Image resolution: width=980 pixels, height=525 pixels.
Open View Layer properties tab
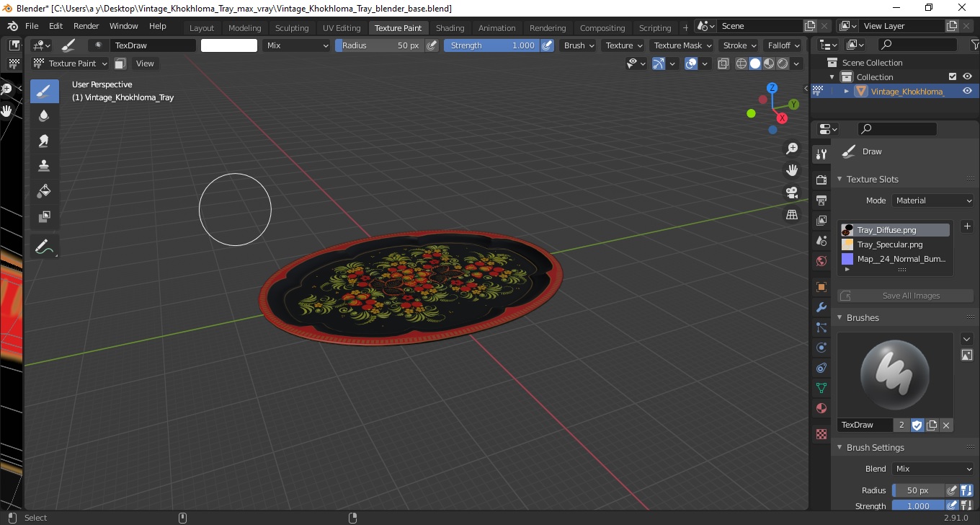click(821, 220)
